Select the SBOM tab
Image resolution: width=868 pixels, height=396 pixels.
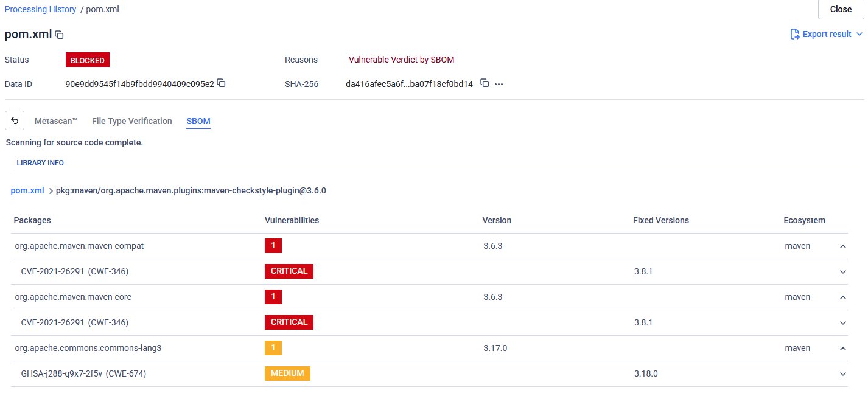(x=198, y=121)
